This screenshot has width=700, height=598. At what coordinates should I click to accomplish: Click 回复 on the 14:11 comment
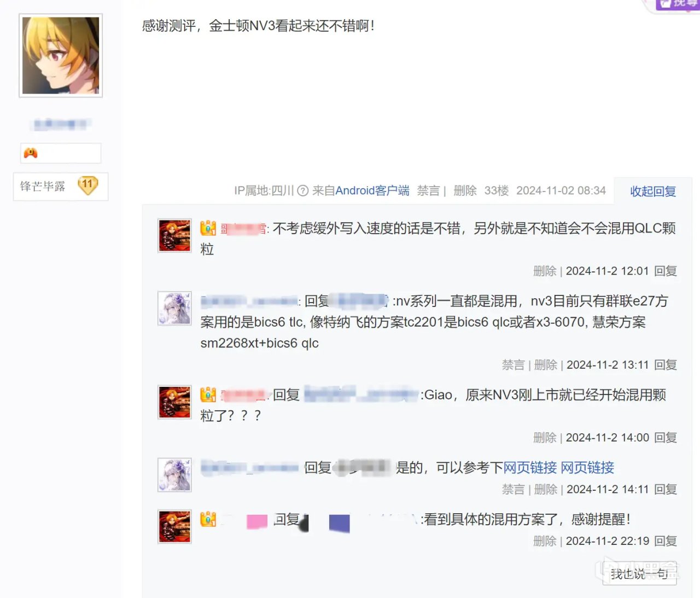pyautogui.click(x=666, y=490)
